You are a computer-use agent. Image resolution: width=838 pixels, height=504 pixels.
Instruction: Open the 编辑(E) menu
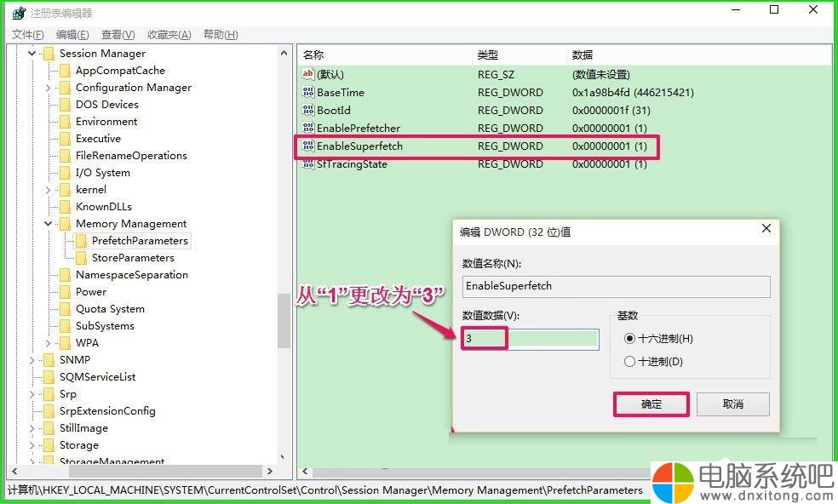[x=72, y=35]
